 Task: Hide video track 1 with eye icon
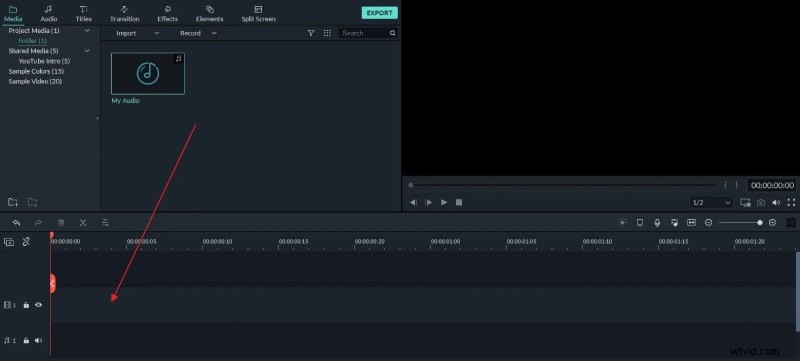coord(38,305)
